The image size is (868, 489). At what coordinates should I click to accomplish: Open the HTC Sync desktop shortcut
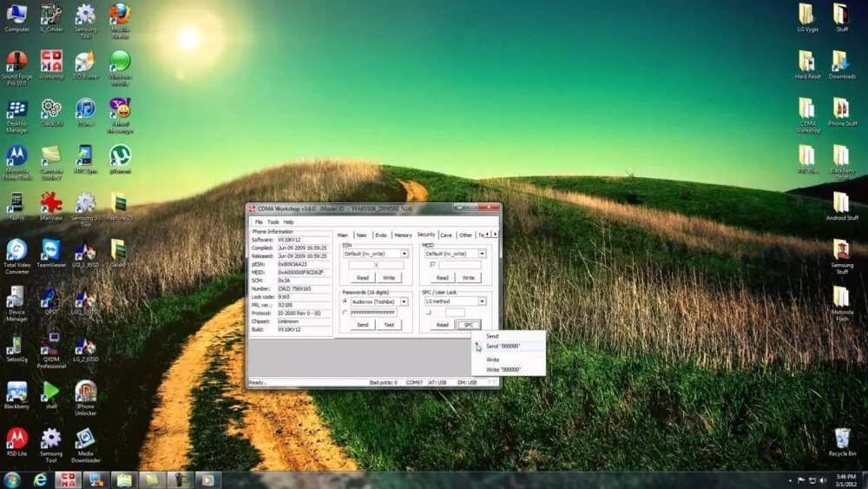tap(85, 160)
